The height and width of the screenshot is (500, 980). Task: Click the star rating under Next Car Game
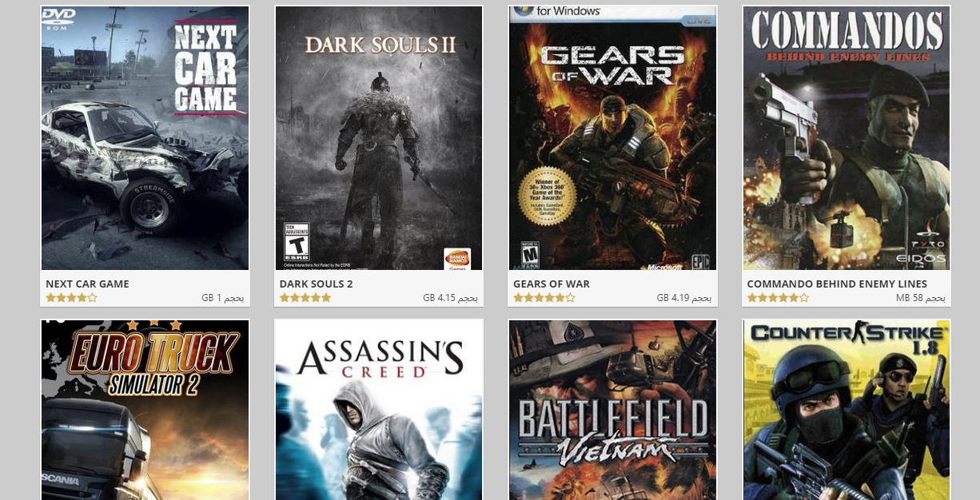[x=71, y=298]
